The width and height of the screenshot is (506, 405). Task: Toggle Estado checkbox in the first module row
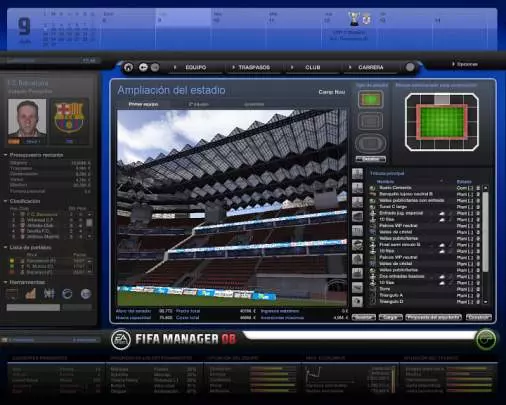[478, 188]
